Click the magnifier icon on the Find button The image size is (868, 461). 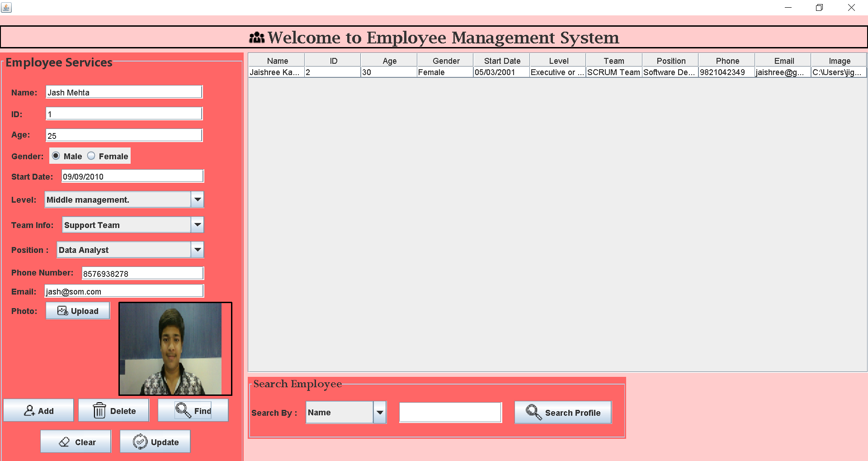(183, 410)
